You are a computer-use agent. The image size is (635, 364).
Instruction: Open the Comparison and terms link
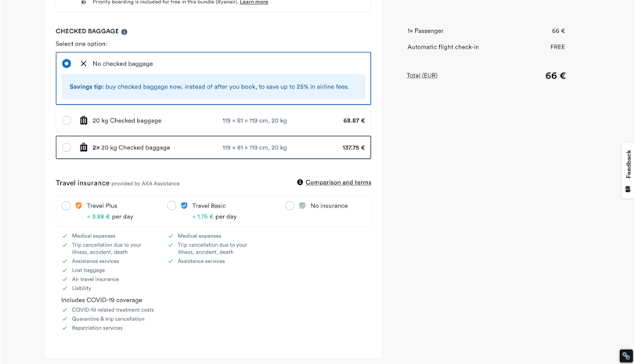pyautogui.click(x=338, y=182)
